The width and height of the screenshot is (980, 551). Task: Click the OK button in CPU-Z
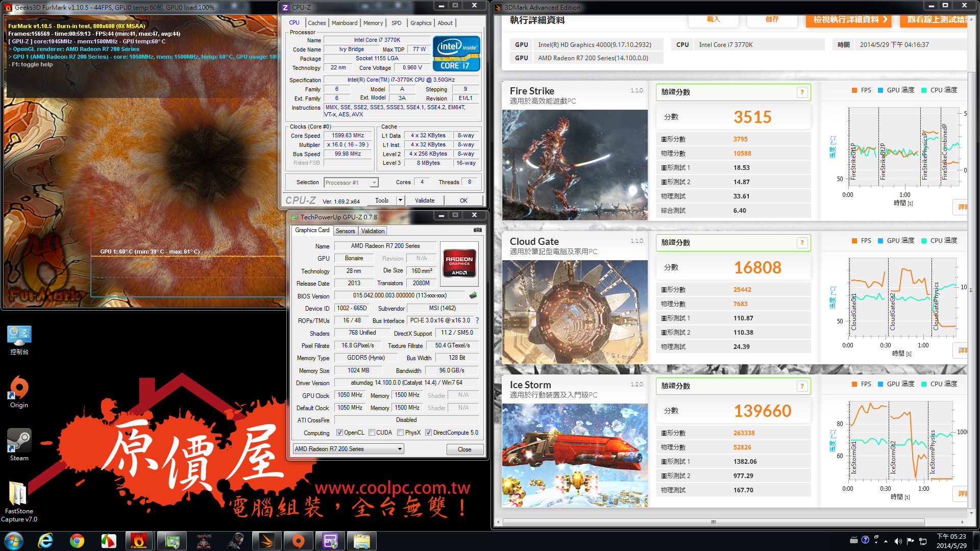[463, 201]
